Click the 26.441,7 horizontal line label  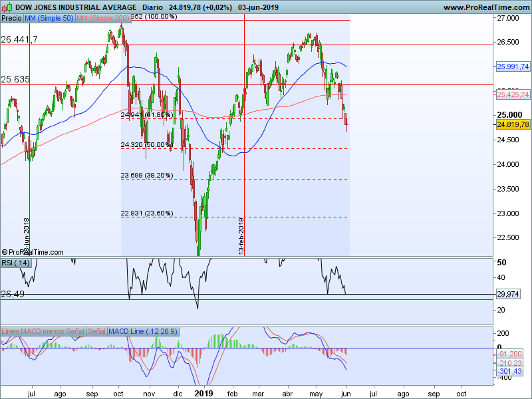(19, 39)
